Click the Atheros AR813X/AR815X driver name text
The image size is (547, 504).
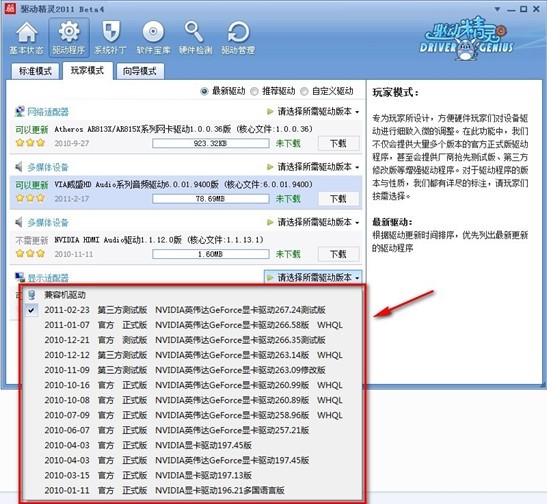[x=183, y=129]
